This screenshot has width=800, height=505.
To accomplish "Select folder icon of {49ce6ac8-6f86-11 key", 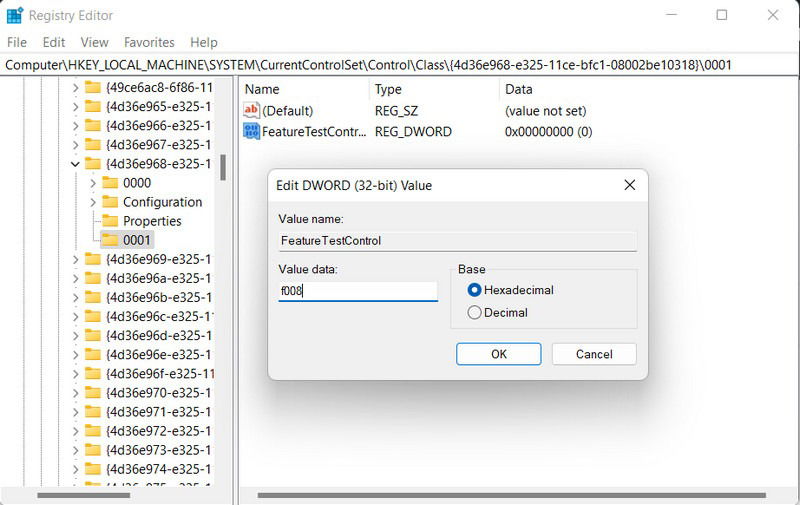I will 92,88.
